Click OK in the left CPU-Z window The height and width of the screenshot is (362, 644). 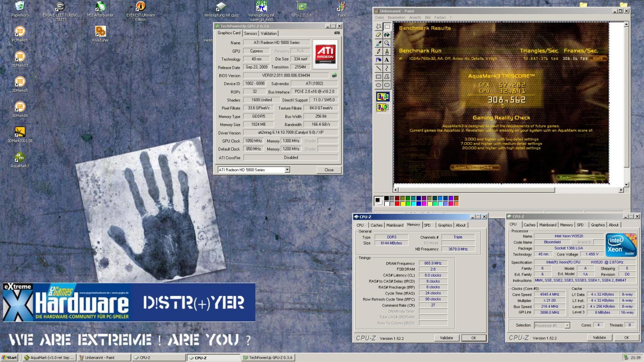pyautogui.click(x=474, y=338)
